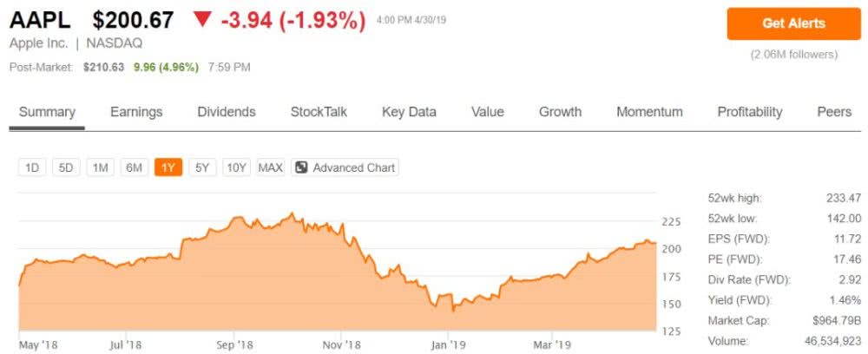This screenshot has width=868, height=354.
Task: Open the Advanced Chart icon
Action: [x=301, y=167]
